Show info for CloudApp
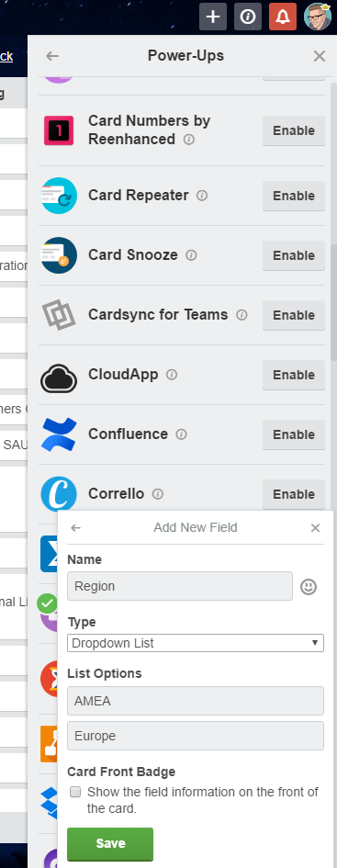 click(172, 375)
